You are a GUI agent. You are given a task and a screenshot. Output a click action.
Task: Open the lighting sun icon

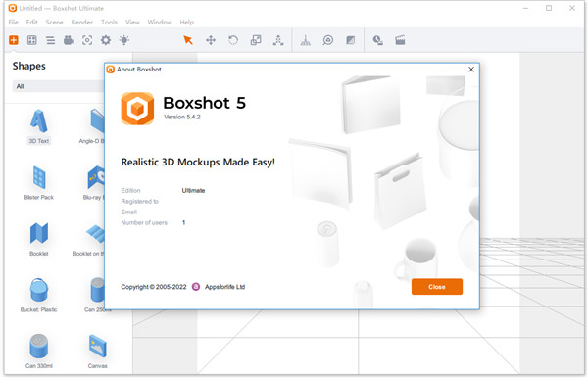pyautogui.click(x=124, y=40)
